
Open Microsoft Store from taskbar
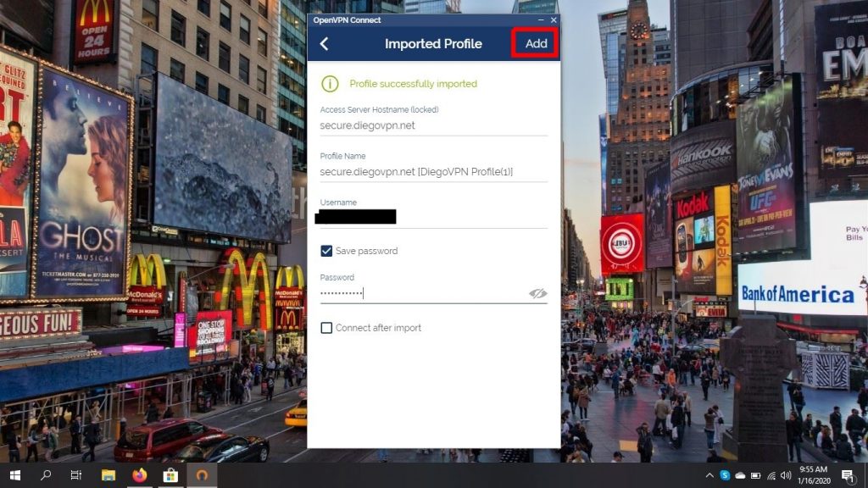click(170, 475)
